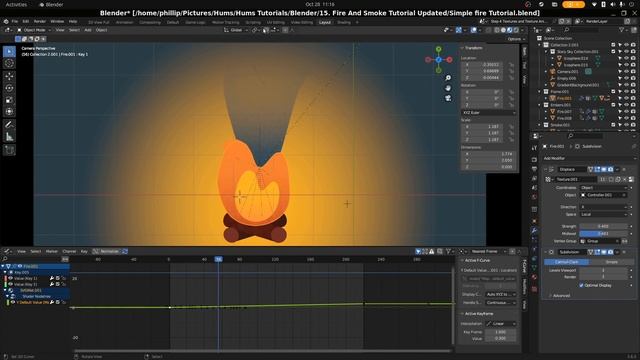Switch to the Animation workspace tab

(124, 22)
